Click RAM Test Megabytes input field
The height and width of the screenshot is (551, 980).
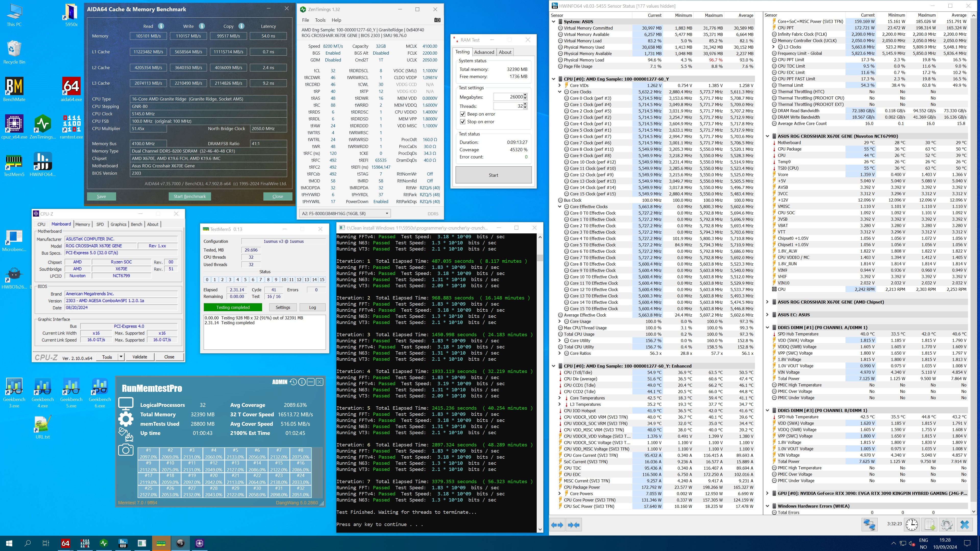click(508, 97)
